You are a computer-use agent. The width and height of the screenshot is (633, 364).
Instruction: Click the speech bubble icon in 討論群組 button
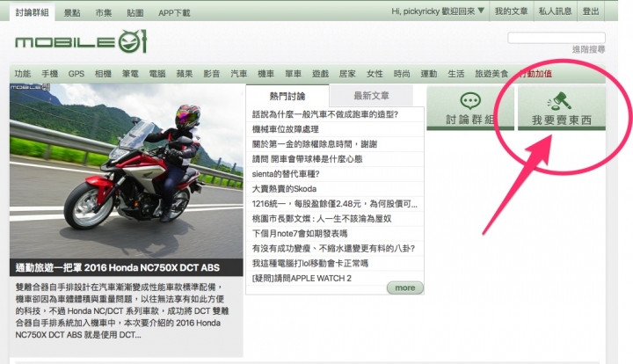click(470, 101)
